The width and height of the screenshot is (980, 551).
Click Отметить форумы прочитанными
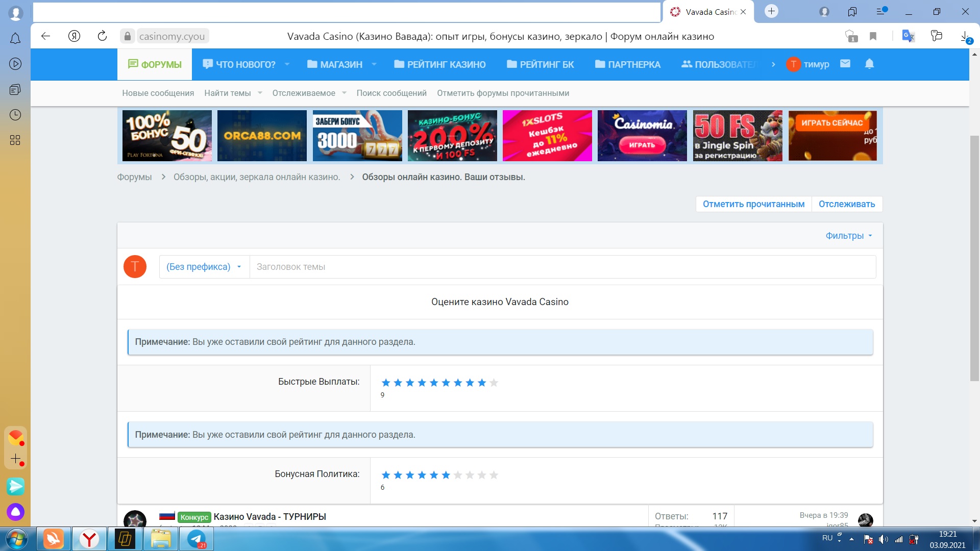click(x=503, y=93)
